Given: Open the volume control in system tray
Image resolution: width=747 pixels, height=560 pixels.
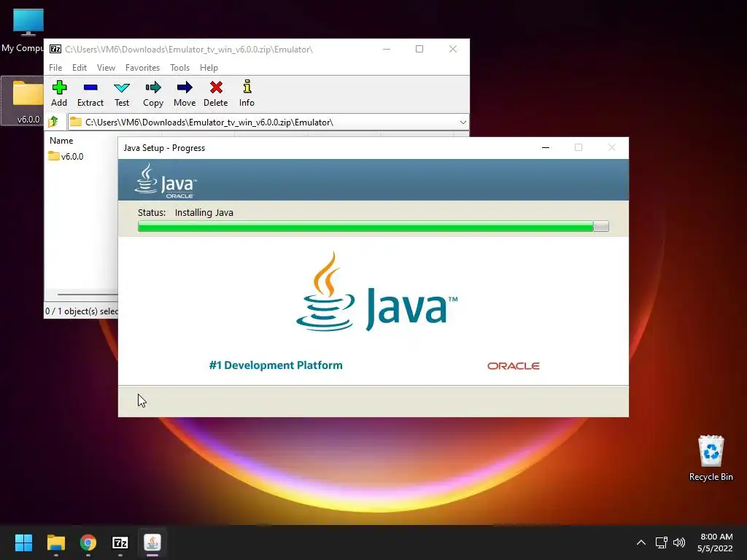Looking at the screenshot, I should pos(679,542).
